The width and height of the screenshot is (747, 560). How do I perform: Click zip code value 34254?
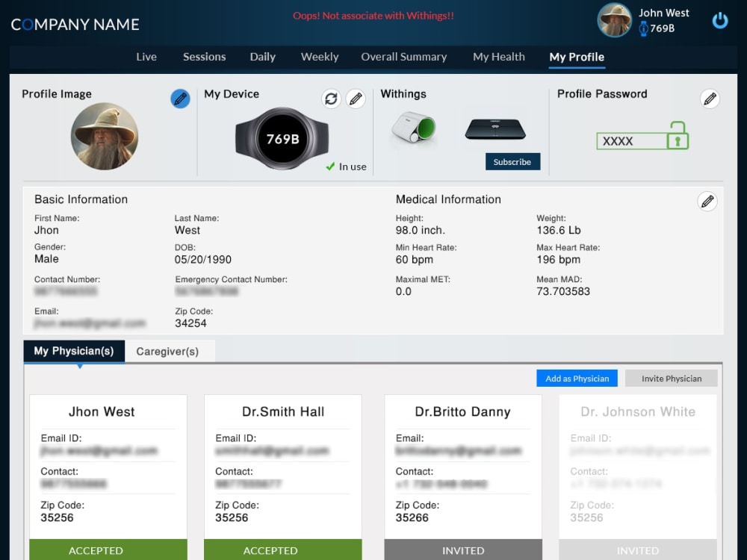190,323
